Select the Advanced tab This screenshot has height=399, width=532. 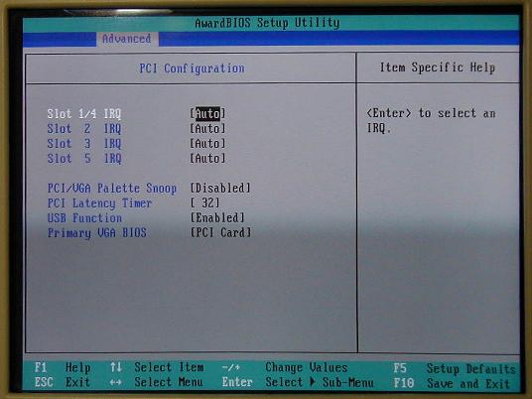[x=127, y=39]
